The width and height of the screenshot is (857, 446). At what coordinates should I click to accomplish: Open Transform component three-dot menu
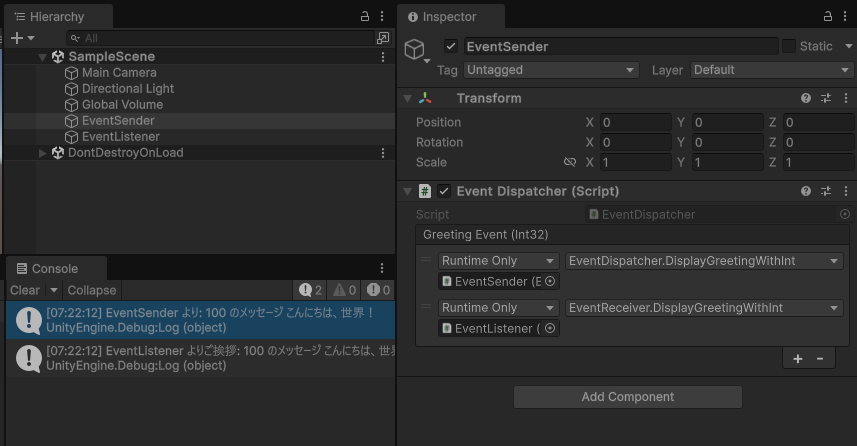(x=846, y=98)
